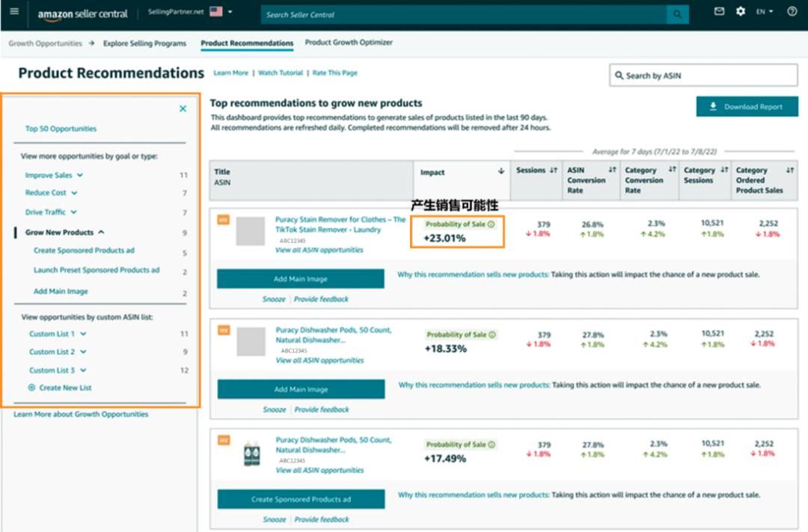The height and width of the screenshot is (532, 808).
Task: Click the Create New List plus icon
Action: click(x=31, y=388)
